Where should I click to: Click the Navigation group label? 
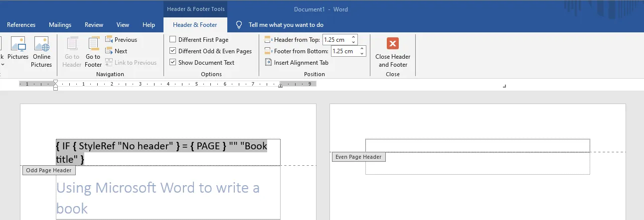pyautogui.click(x=110, y=74)
